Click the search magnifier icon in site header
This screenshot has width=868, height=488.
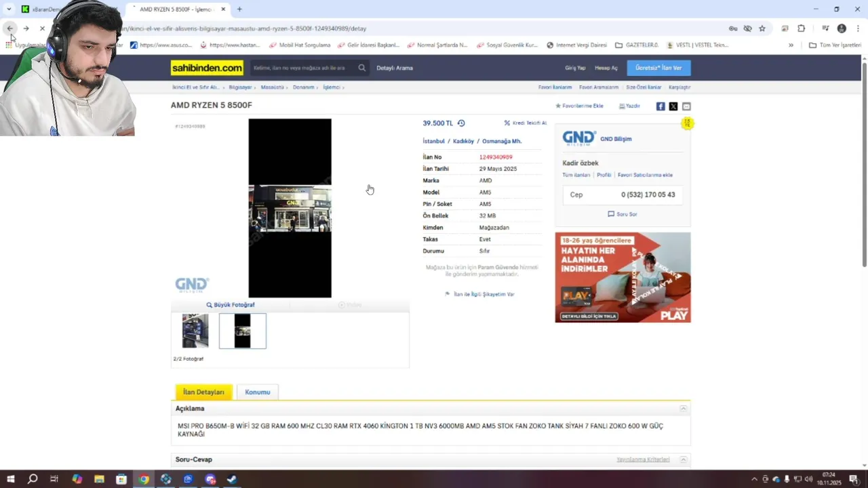(362, 68)
